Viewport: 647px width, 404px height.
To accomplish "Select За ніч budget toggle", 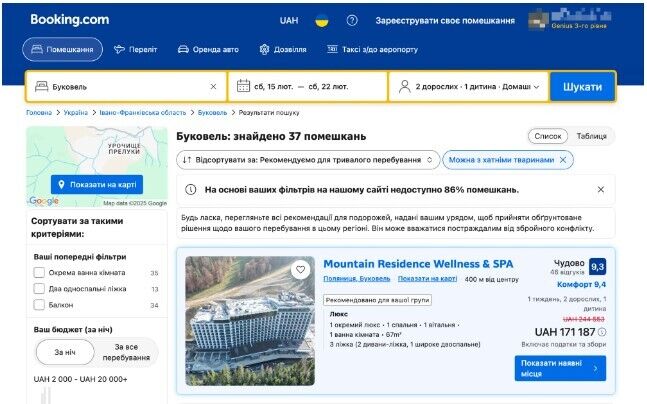I will click(65, 352).
